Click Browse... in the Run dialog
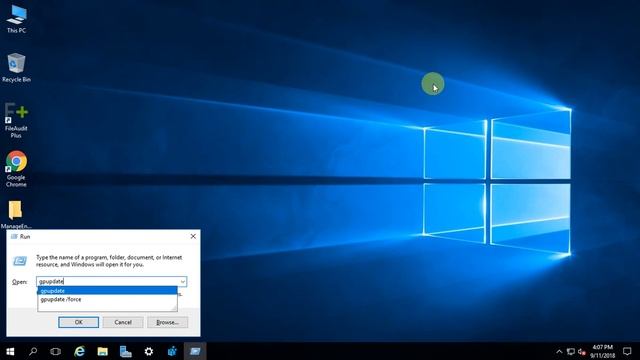Screen dimensions: 640x360 pyautogui.click(x=168, y=322)
